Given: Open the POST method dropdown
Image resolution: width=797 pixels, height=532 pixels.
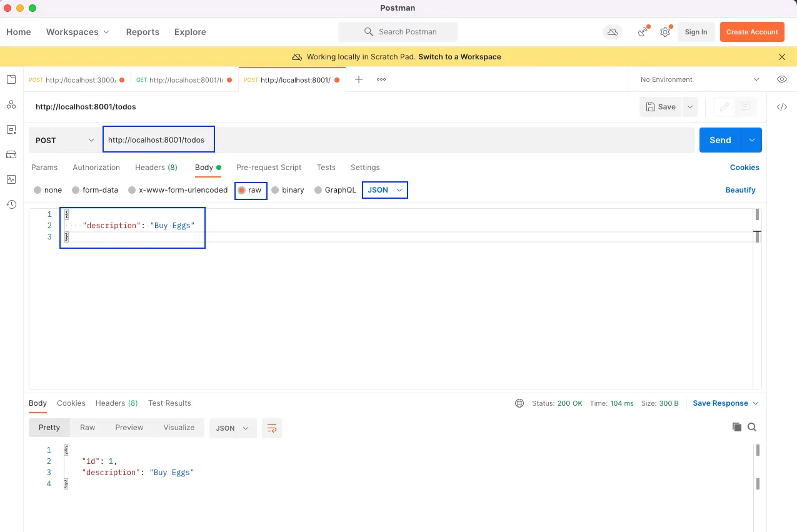Looking at the screenshot, I should point(65,140).
